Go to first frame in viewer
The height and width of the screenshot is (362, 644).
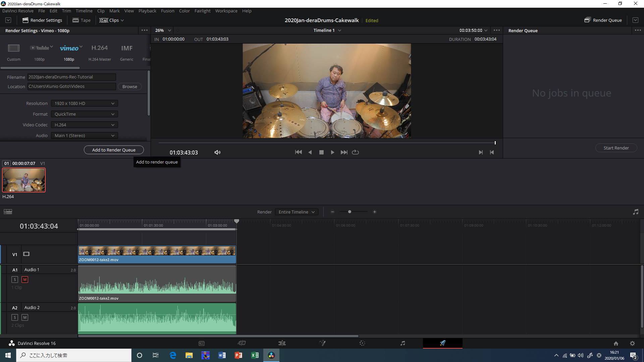[298, 152]
